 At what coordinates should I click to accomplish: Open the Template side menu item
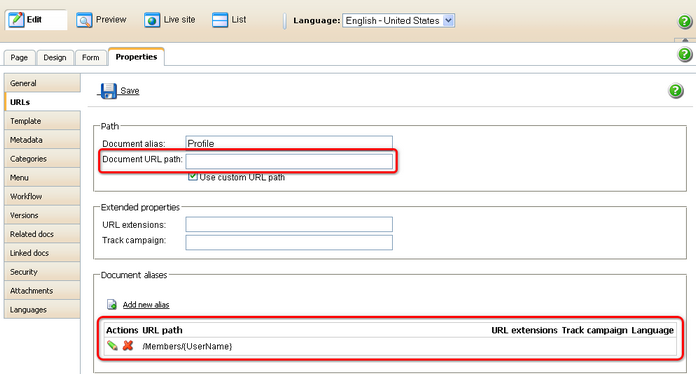tap(42, 121)
